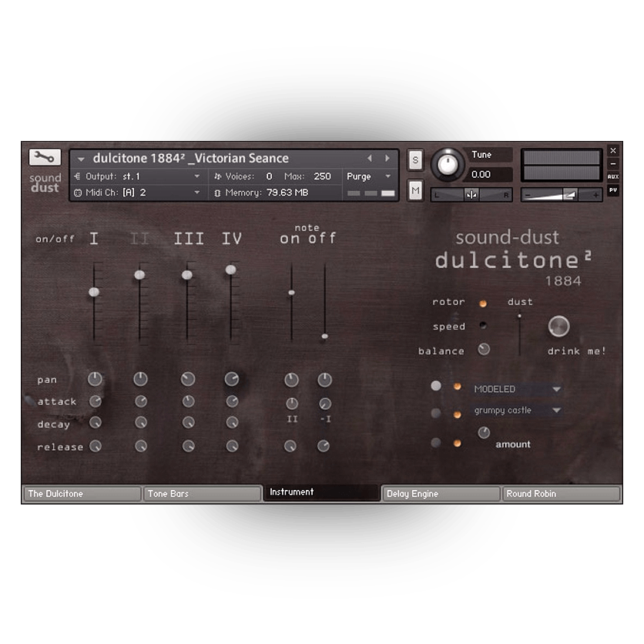
Task: Toggle layer II on/off
Action: tap(139, 238)
